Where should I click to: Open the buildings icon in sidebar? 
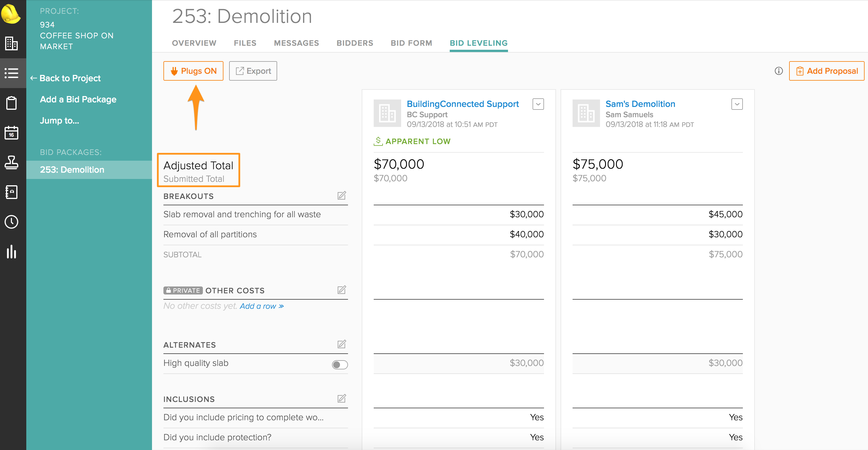point(11,43)
